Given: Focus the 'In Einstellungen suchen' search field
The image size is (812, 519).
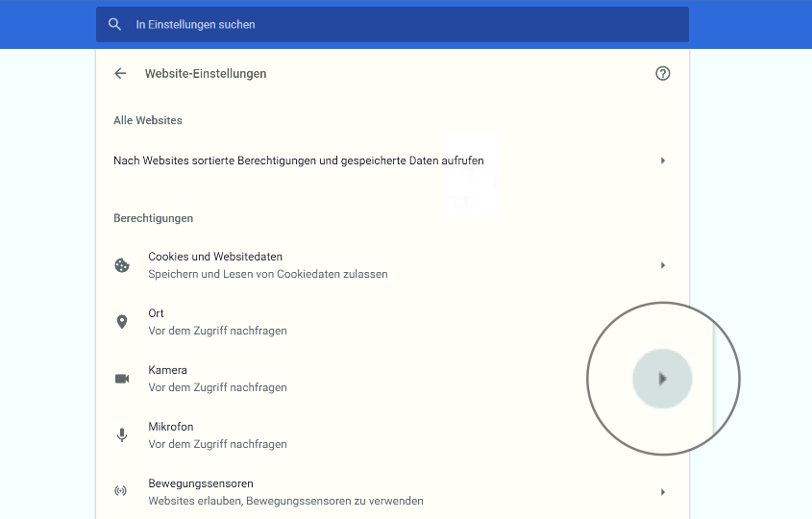Looking at the screenshot, I should (x=384, y=24).
